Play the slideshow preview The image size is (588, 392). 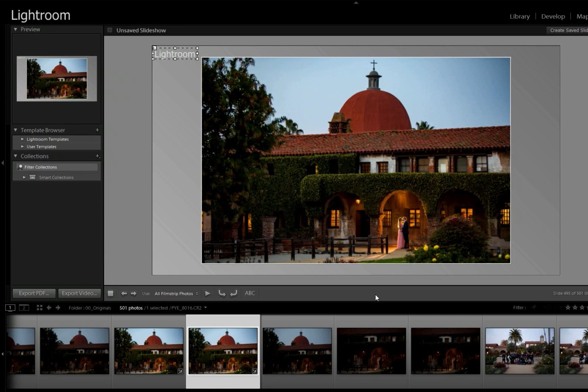[x=208, y=293]
